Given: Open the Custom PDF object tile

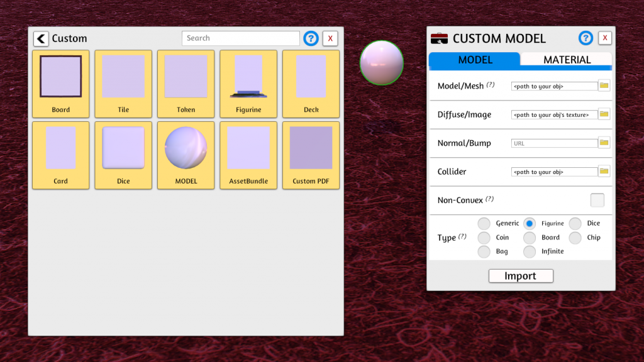Looking at the screenshot, I should click(311, 155).
